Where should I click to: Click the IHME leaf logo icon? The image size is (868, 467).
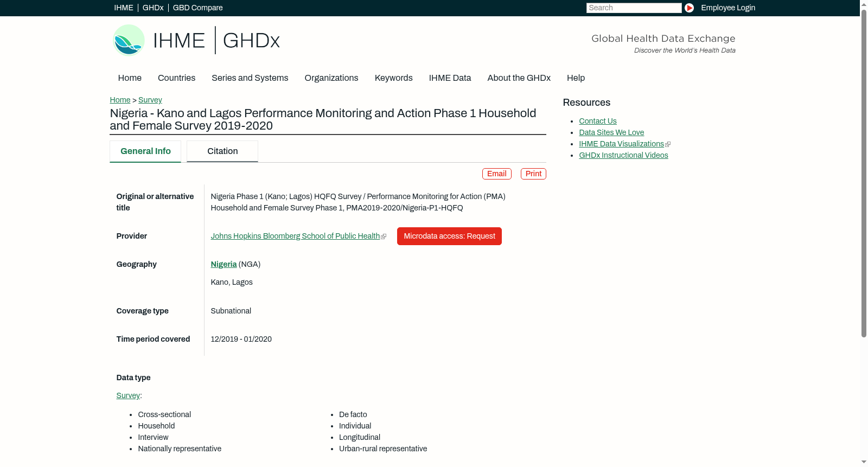[129, 40]
